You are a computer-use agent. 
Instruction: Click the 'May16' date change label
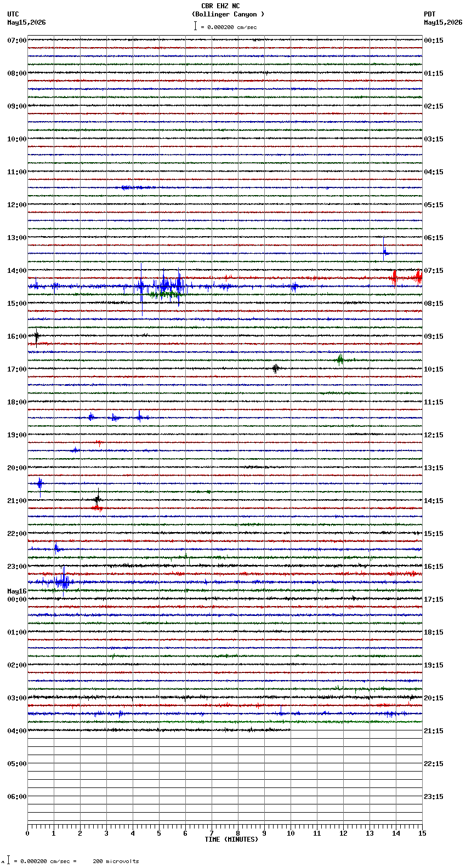pyautogui.click(x=17, y=591)
